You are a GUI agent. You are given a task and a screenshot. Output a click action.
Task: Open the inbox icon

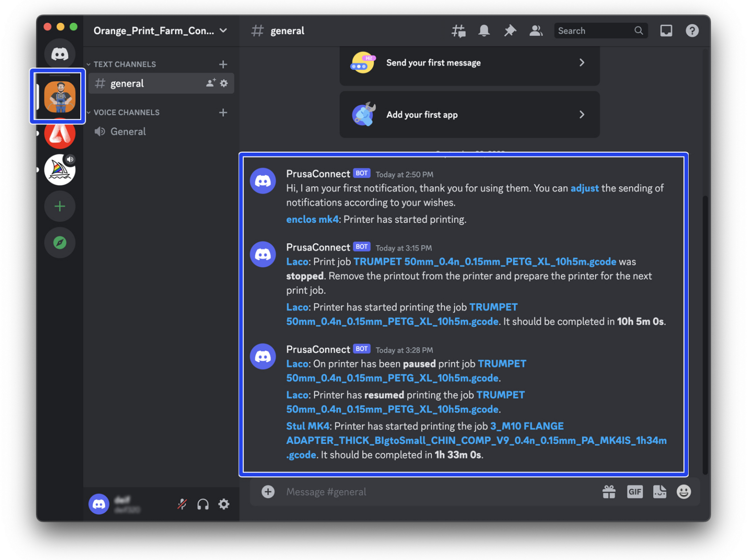[x=666, y=30]
